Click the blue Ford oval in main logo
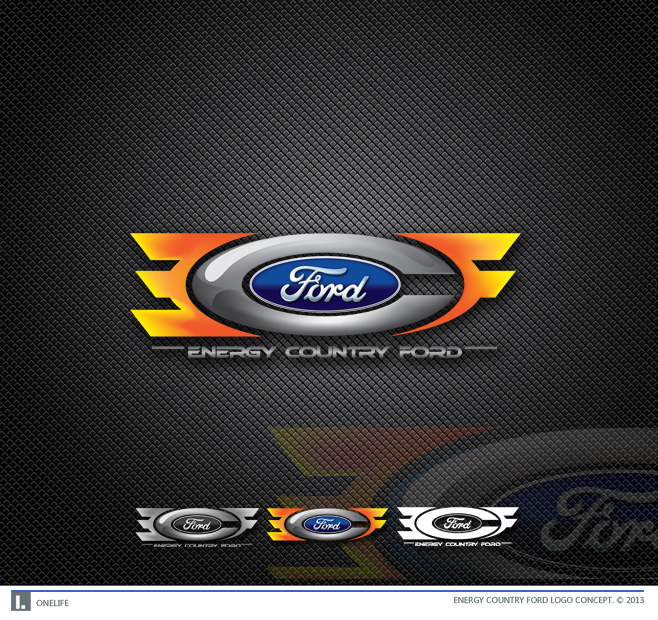Screen dimensions: 658x620 [x=324, y=285]
